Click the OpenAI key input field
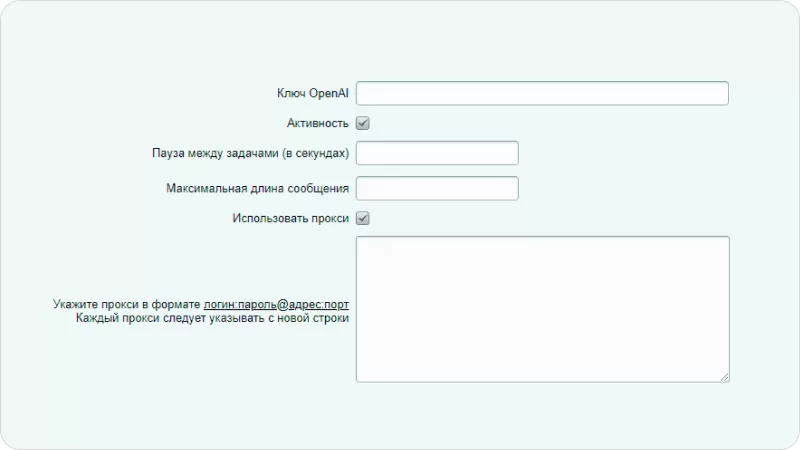 [542, 93]
